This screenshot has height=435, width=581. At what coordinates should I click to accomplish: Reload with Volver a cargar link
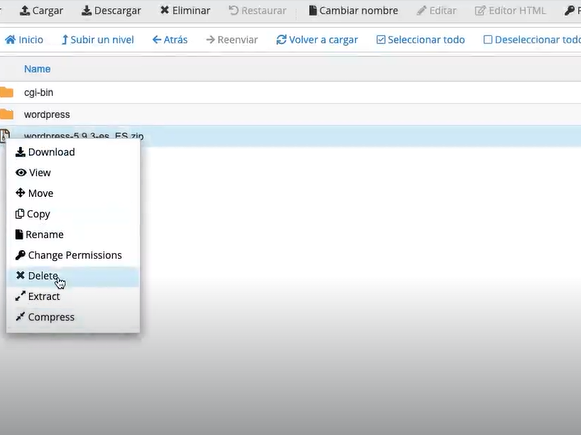coord(323,40)
